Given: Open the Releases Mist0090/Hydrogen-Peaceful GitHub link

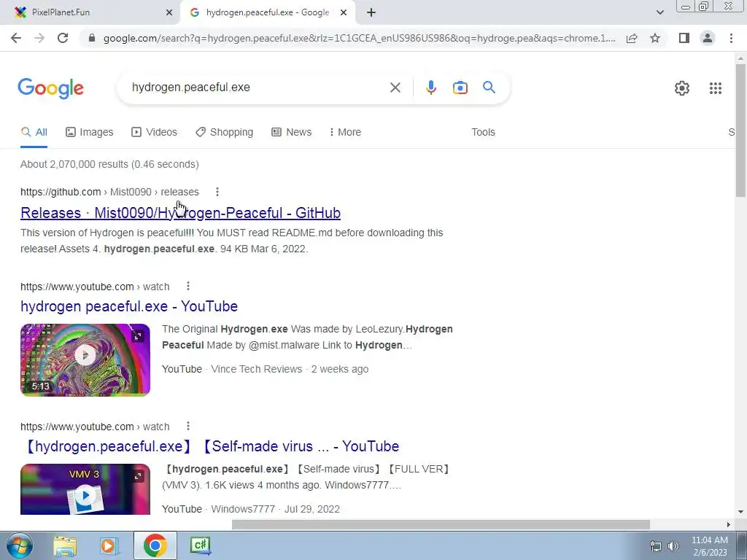Looking at the screenshot, I should tap(181, 213).
